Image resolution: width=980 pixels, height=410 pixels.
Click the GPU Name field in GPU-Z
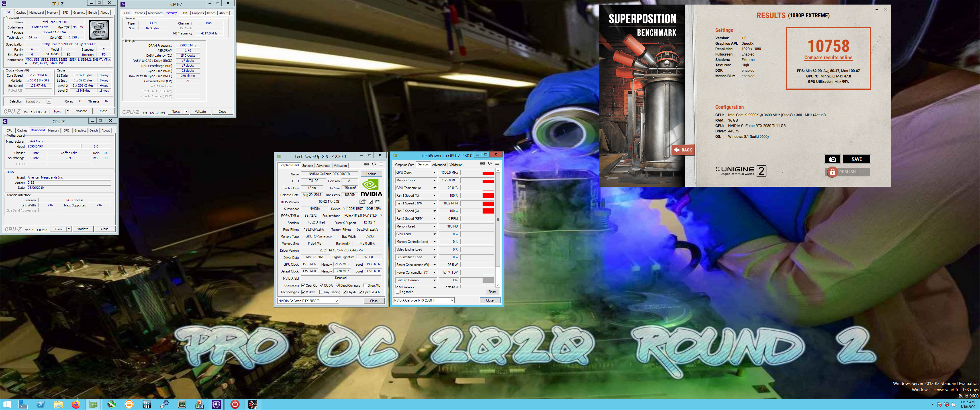329,174
